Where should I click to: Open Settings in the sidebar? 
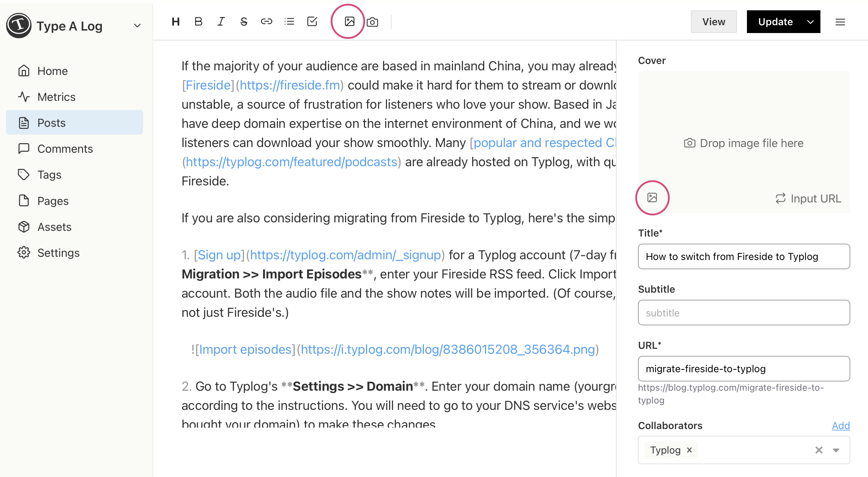(x=75, y=253)
